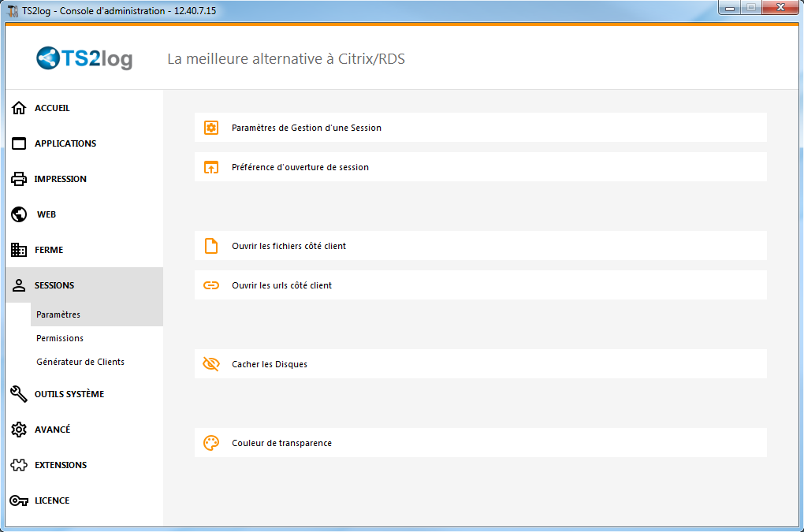Image resolution: width=804 pixels, height=532 pixels.
Task: Close the TS2log console window
Action: 780,8
